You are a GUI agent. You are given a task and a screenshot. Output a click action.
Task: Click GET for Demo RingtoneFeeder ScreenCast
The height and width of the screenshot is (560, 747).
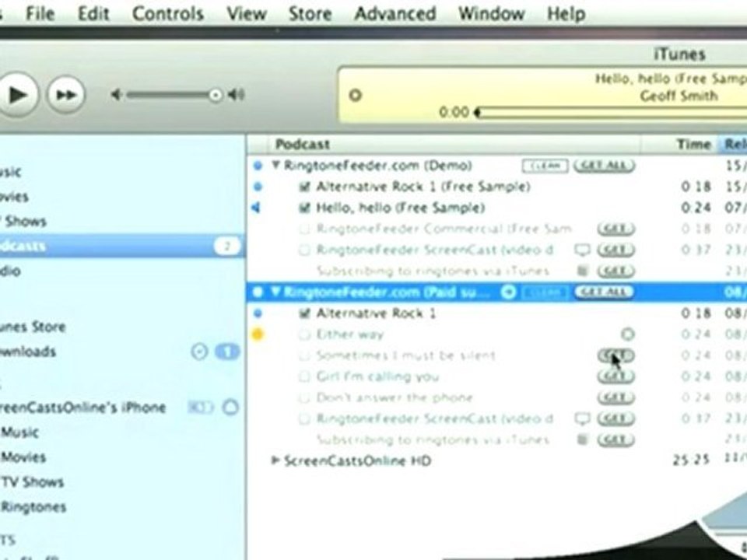pos(616,250)
